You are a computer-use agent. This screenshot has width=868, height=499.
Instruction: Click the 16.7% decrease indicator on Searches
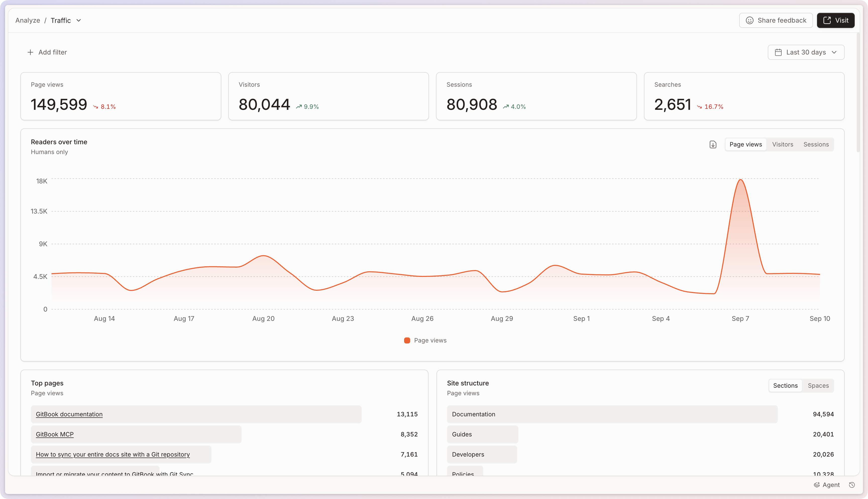tap(710, 107)
